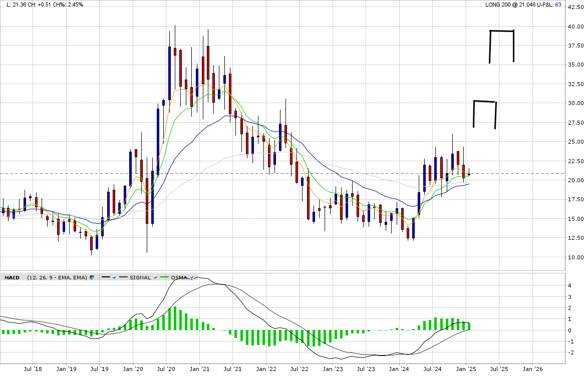588x376 pixels.
Task: Click the OSMA legend label
Action: click(179, 278)
